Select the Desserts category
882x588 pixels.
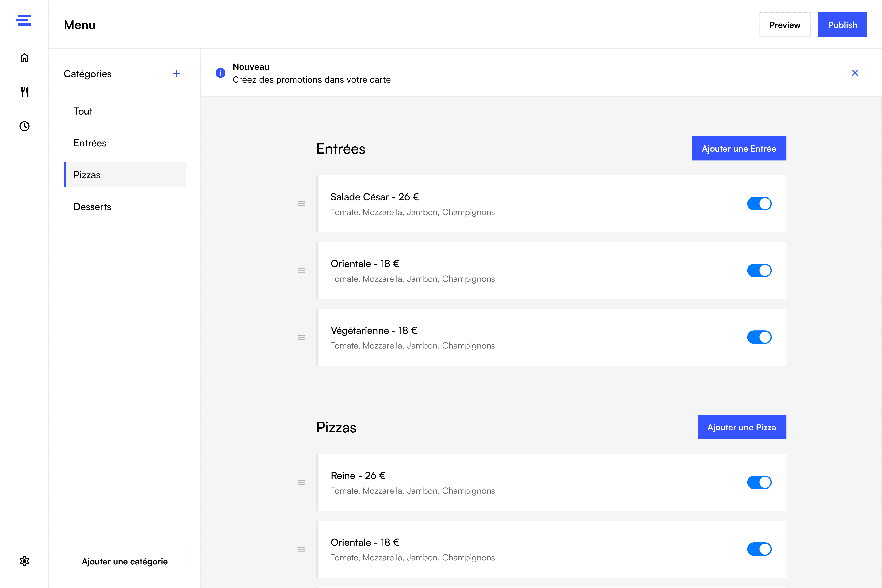125,207
